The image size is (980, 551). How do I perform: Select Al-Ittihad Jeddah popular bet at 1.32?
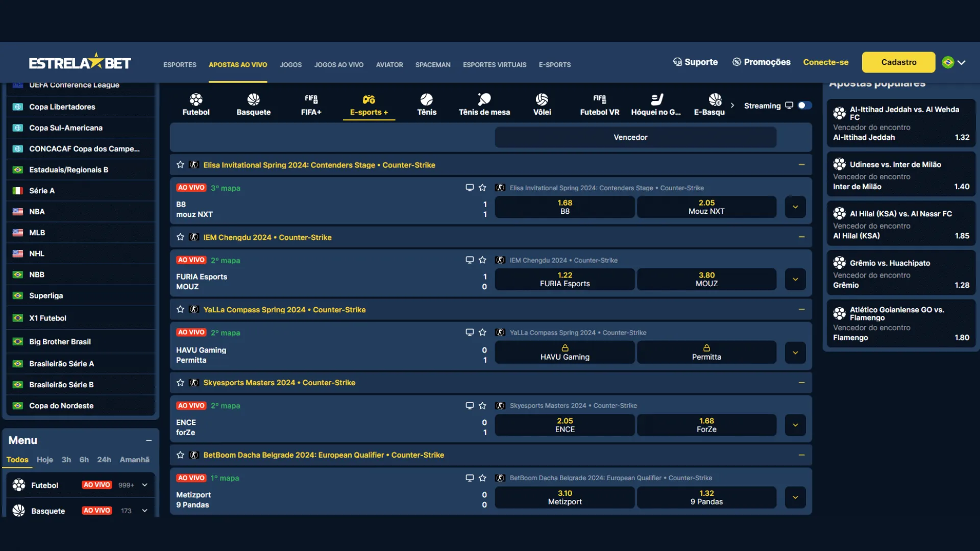pyautogui.click(x=901, y=123)
